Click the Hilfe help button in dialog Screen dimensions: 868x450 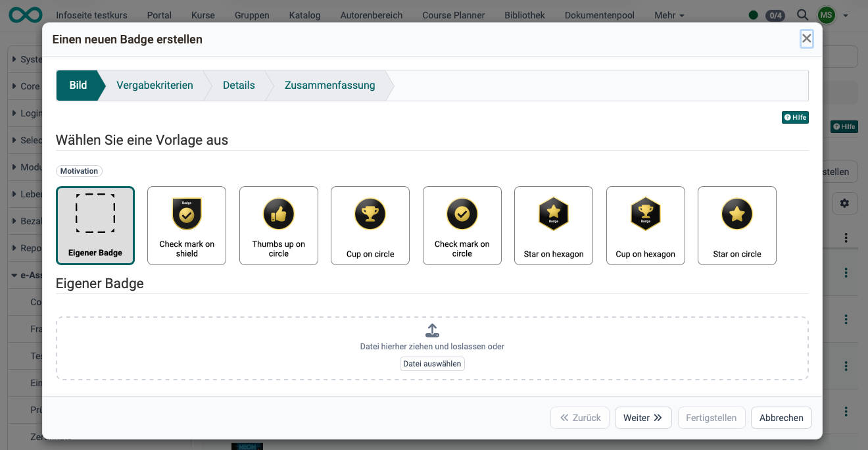click(x=795, y=117)
